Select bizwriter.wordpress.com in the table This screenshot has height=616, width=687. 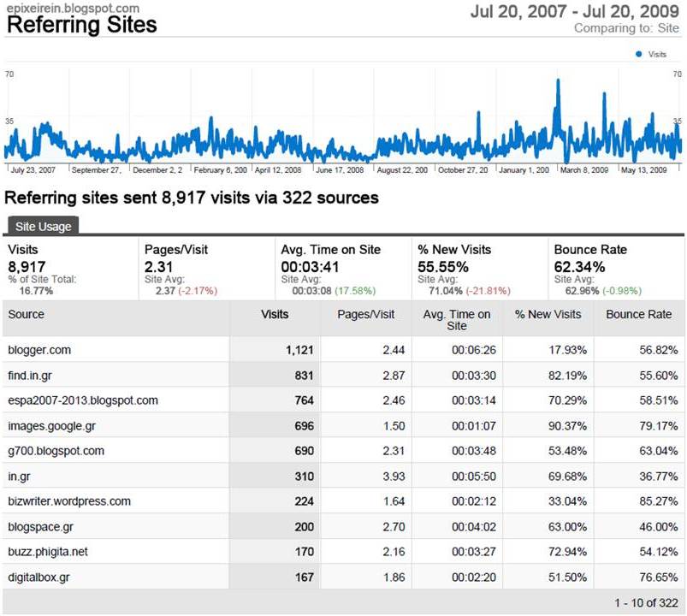[x=69, y=501]
